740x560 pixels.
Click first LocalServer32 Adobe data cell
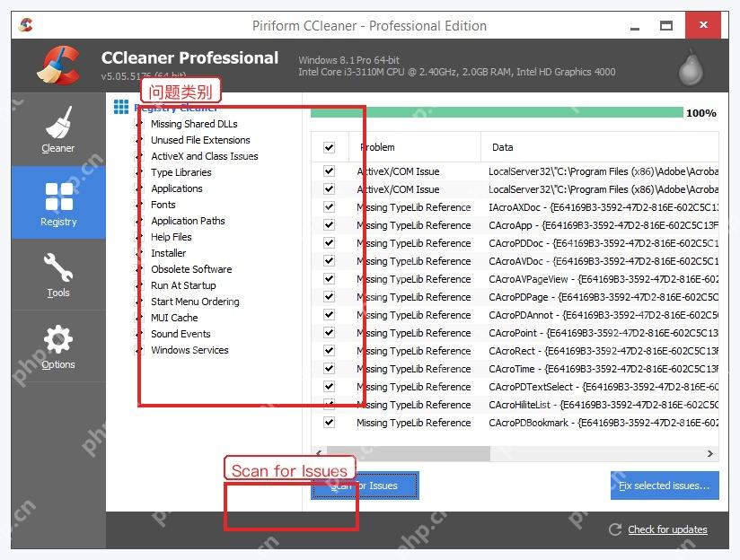[603, 171]
